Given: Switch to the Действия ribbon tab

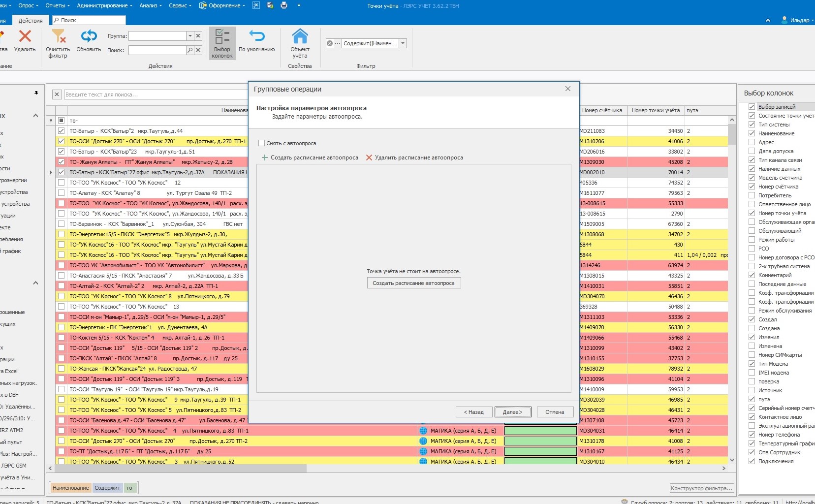Looking at the screenshot, I should (x=31, y=21).
